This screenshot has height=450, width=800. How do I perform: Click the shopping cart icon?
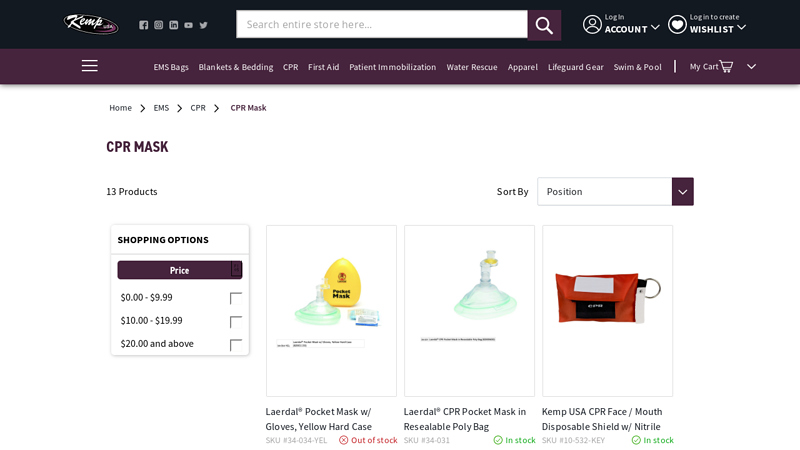[x=726, y=66]
